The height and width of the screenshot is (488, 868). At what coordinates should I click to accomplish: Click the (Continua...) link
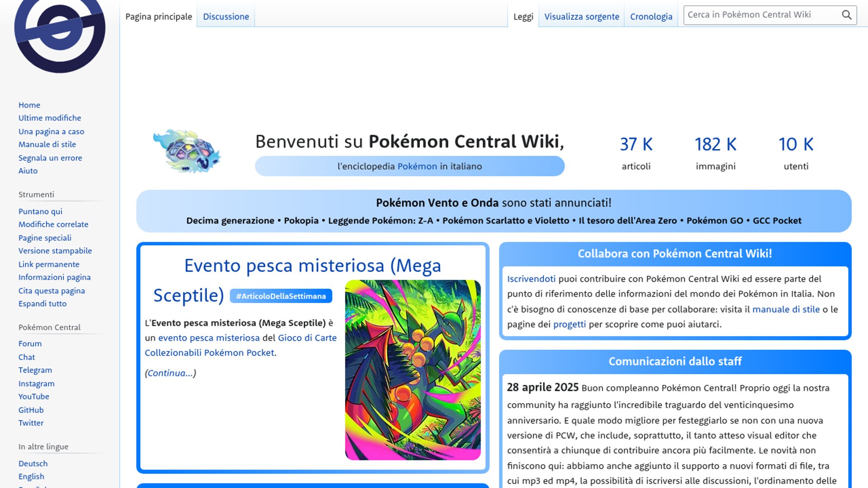170,373
